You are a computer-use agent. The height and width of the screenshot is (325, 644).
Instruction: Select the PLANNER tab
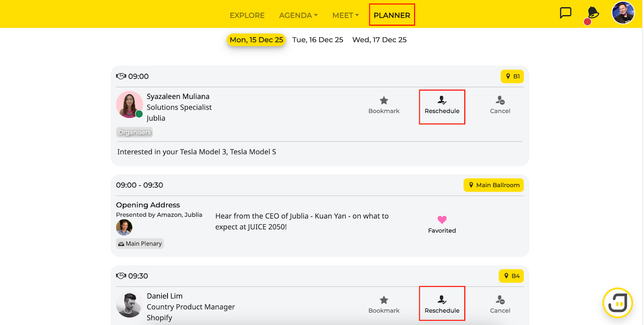pos(392,15)
